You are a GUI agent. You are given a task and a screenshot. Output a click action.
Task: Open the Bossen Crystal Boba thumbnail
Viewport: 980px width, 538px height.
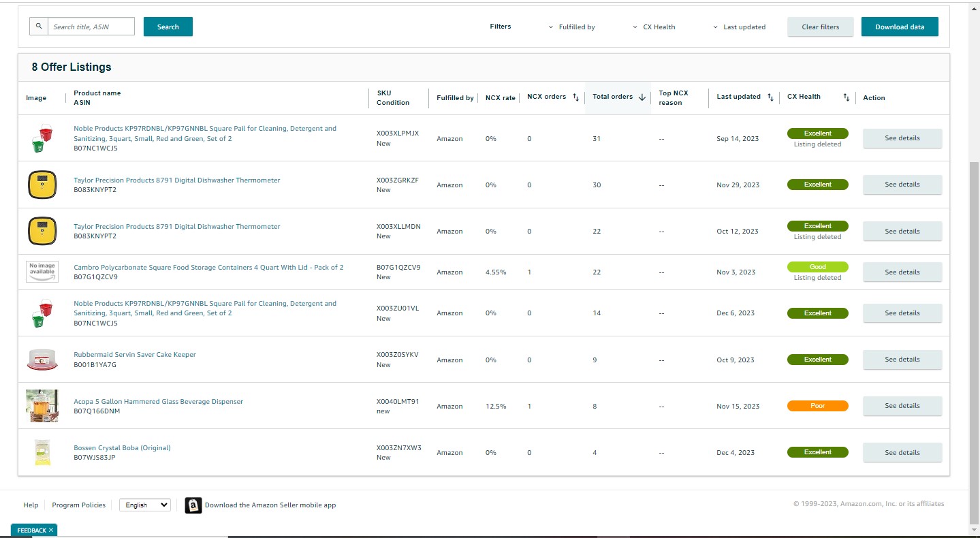[42, 452]
